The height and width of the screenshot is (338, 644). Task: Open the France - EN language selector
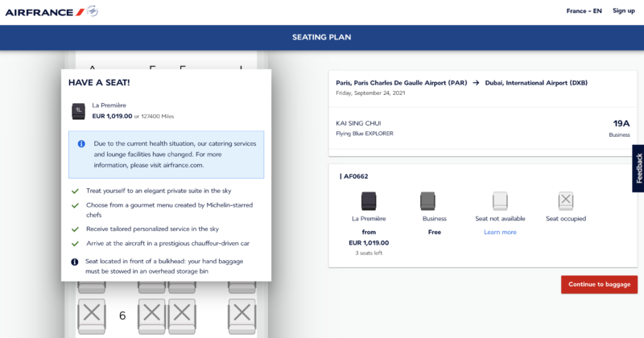(x=584, y=11)
